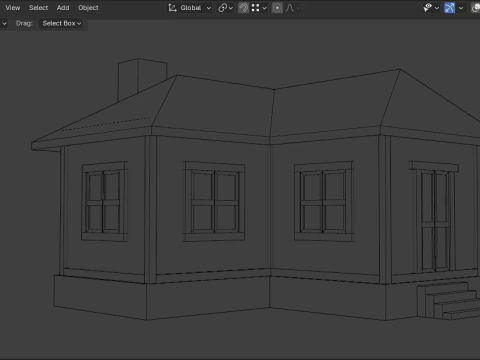Screen dimensions: 480x360
Task: Open the selectability and visibility dropdown
Action: coord(431,8)
